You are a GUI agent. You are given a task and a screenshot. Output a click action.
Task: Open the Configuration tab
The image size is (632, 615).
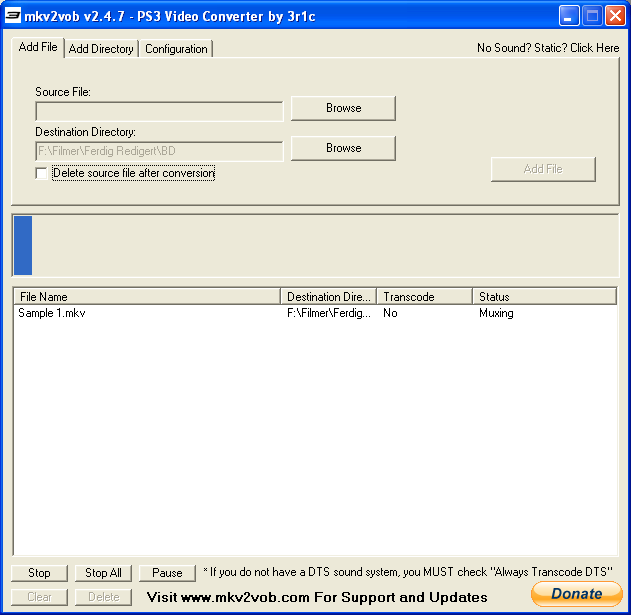tap(176, 49)
